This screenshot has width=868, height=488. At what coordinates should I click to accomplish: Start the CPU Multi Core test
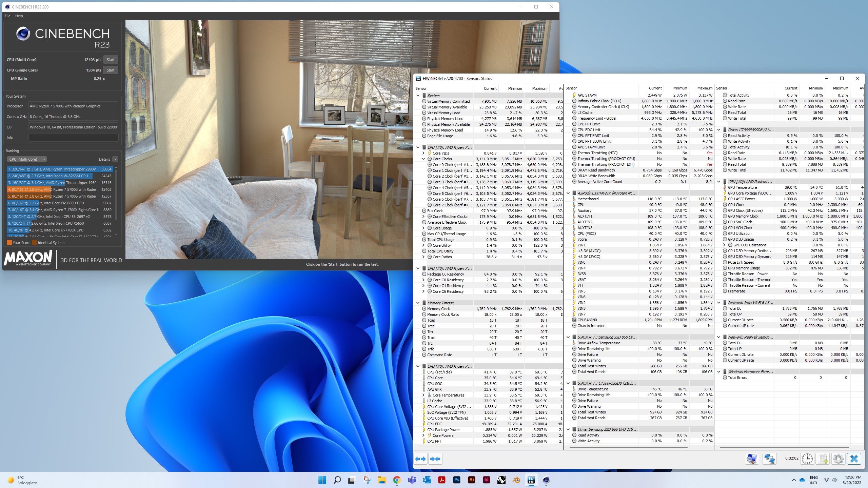click(x=111, y=60)
